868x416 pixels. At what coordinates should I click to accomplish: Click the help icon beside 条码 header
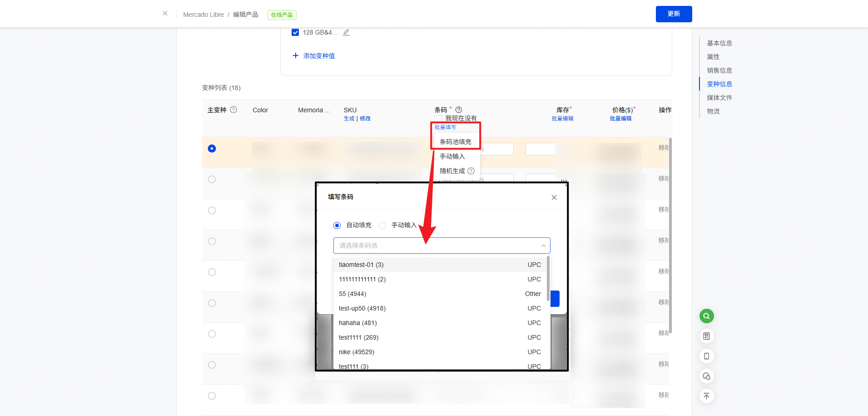[x=459, y=110]
